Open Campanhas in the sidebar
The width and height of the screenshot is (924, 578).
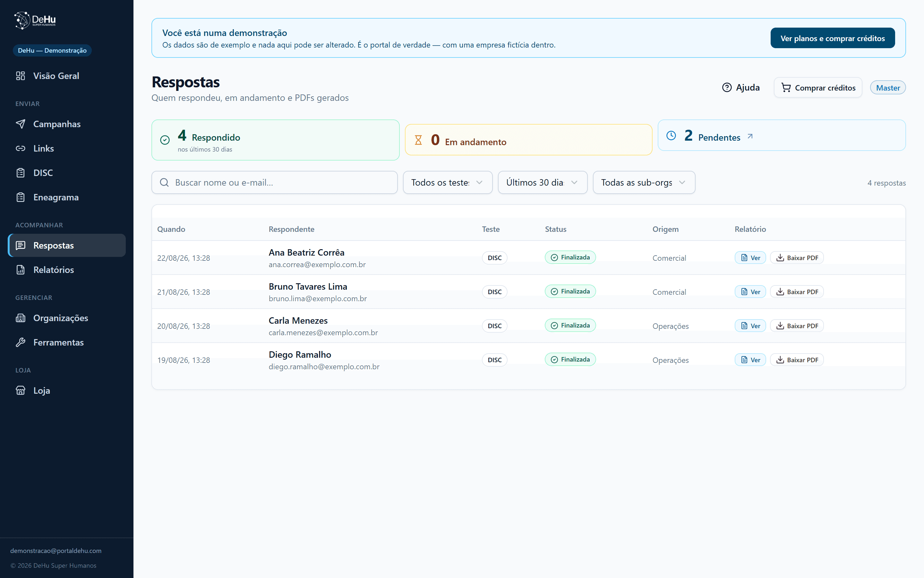click(66, 124)
